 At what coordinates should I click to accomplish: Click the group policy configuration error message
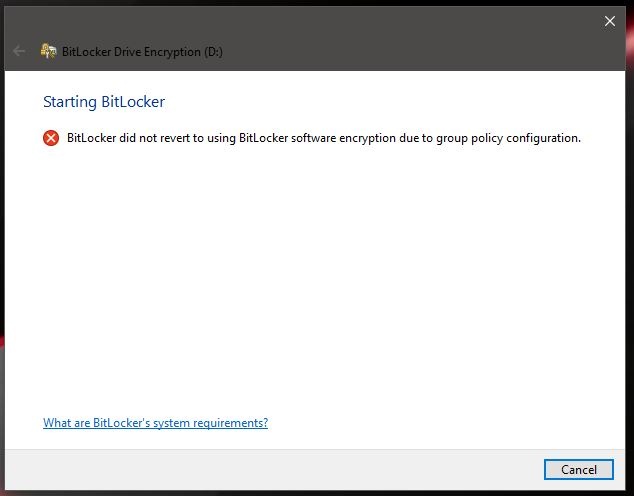324,138
